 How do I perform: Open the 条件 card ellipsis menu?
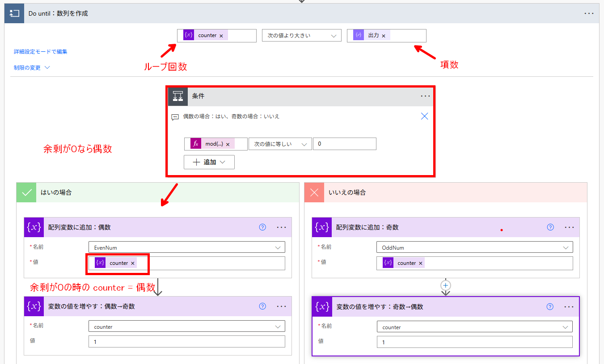click(425, 96)
